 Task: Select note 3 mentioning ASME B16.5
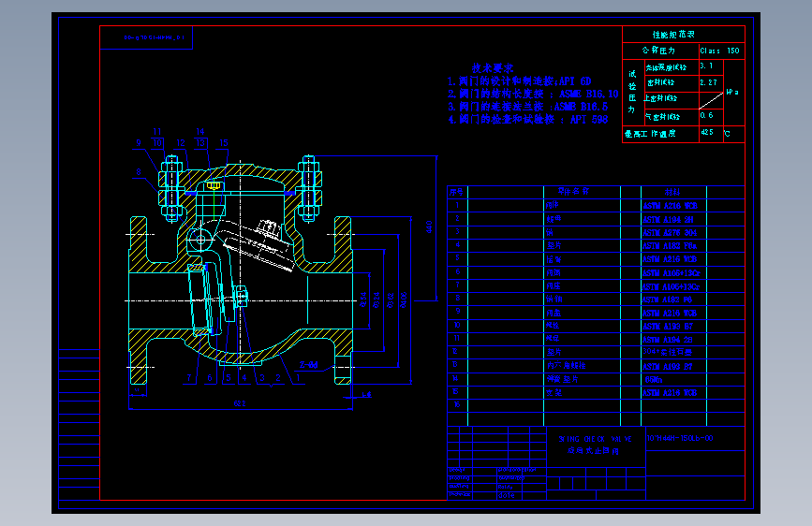click(x=527, y=107)
